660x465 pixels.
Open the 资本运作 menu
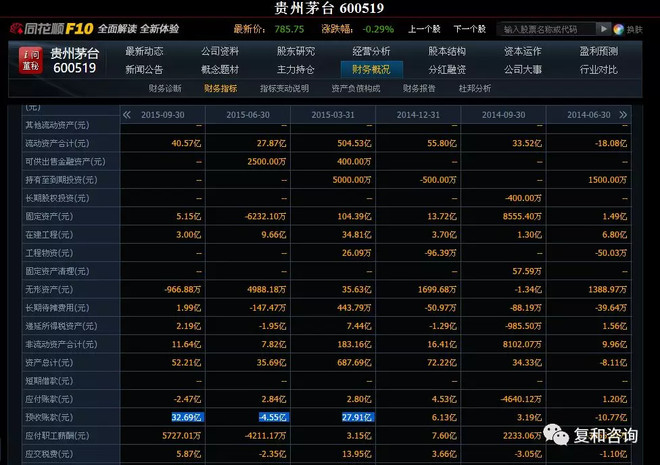pos(523,51)
